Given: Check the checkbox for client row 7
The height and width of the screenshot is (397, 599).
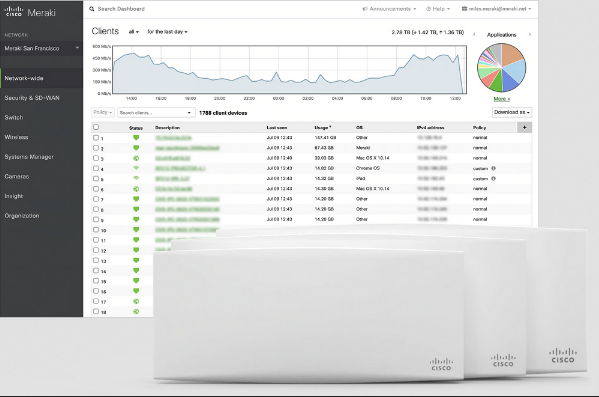Looking at the screenshot, I should pos(96,199).
